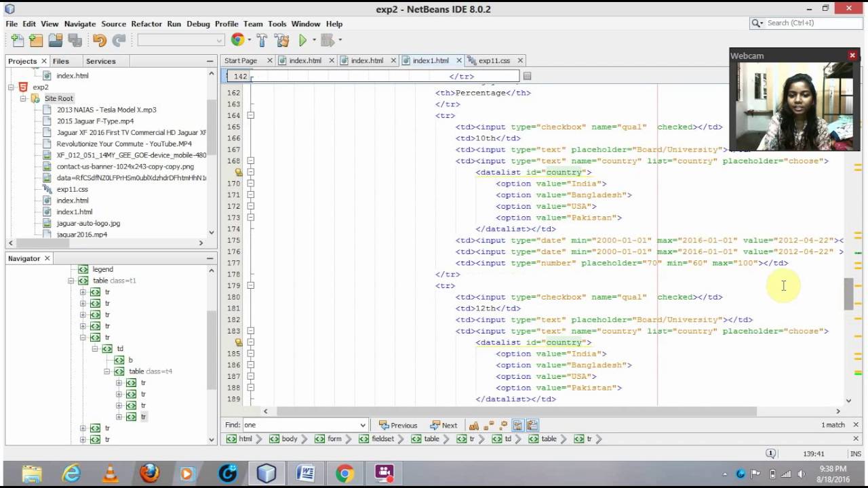The height and width of the screenshot is (488, 868).
Task: Click the lightbulb hint icon beside the first datalist line
Action: (239, 172)
